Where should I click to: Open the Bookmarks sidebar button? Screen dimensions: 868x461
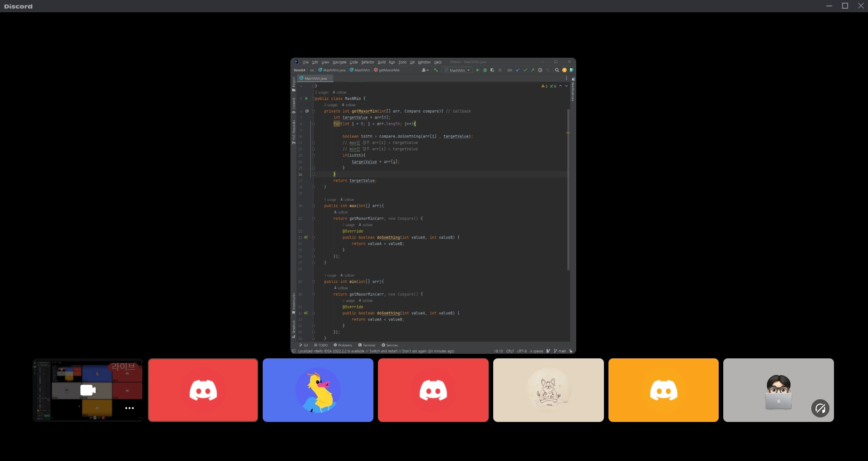(x=294, y=304)
